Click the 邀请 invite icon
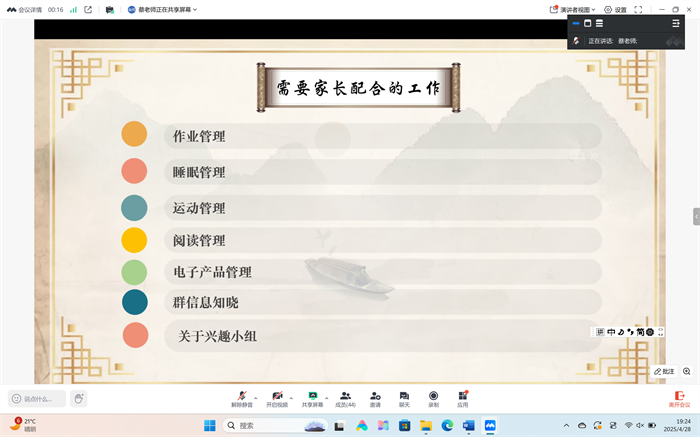Viewport: 700px width, 437px height. [375, 396]
